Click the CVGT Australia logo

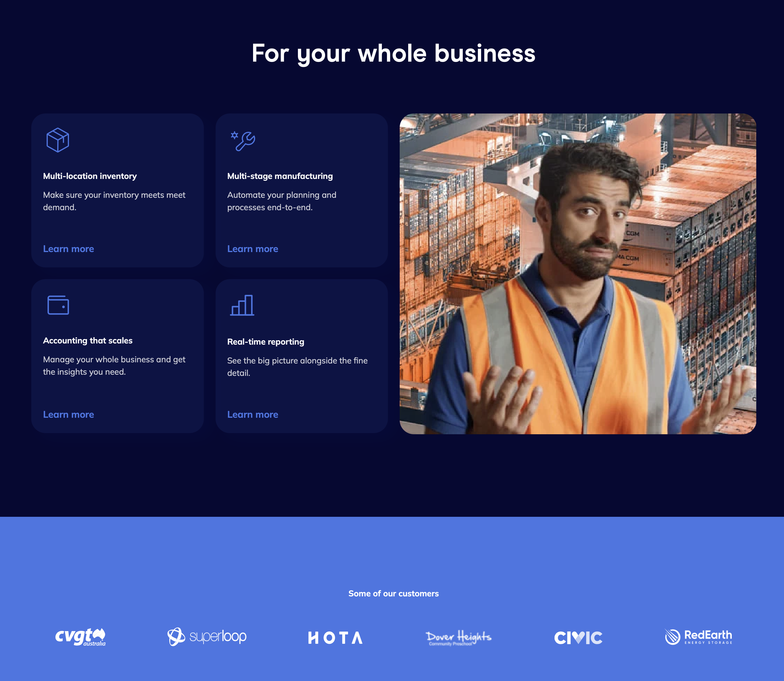coord(80,637)
